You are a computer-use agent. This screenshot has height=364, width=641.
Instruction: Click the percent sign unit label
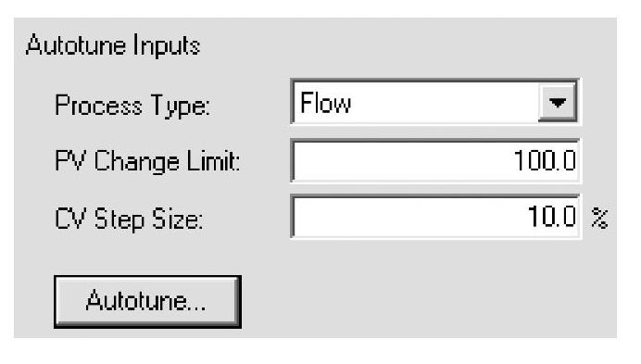pyautogui.click(x=599, y=218)
